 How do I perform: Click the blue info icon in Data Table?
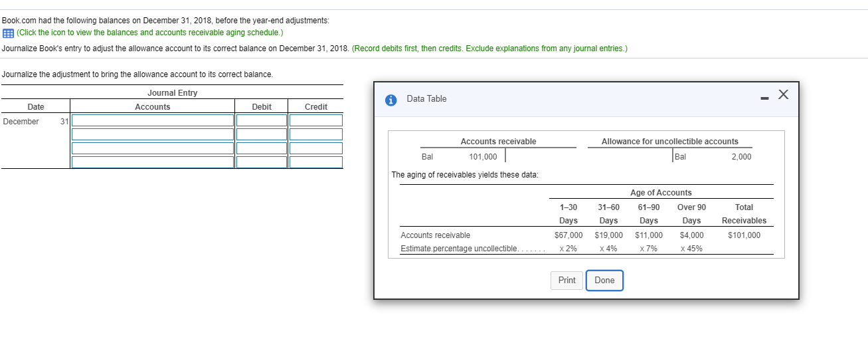pos(392,100)
